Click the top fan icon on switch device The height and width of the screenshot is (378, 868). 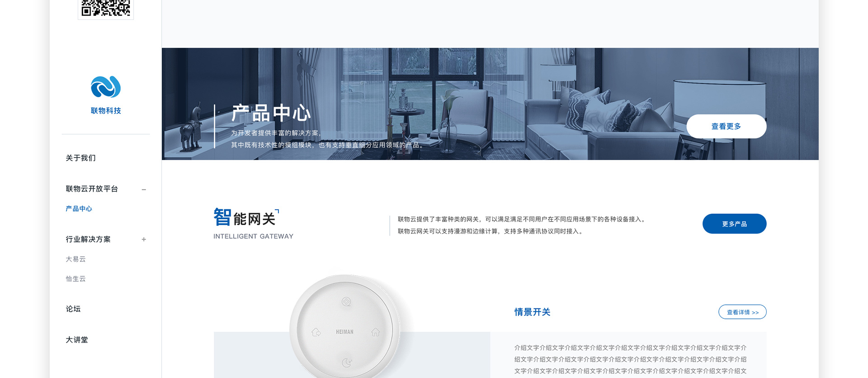(346, 302)
